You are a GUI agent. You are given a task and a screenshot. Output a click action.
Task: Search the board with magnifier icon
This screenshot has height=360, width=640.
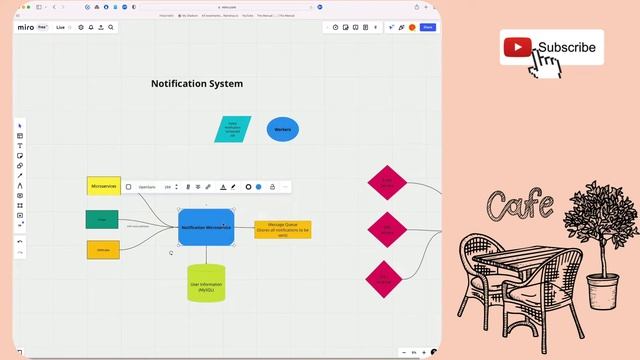point(111,27)
